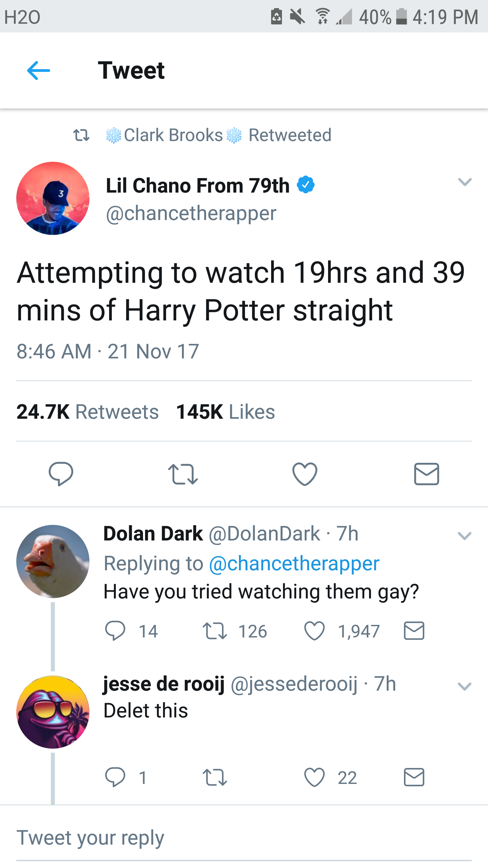Open reply to Dolan Dark's tweet
The height and width of the screenshot is (868, 488).
[115, 631]
